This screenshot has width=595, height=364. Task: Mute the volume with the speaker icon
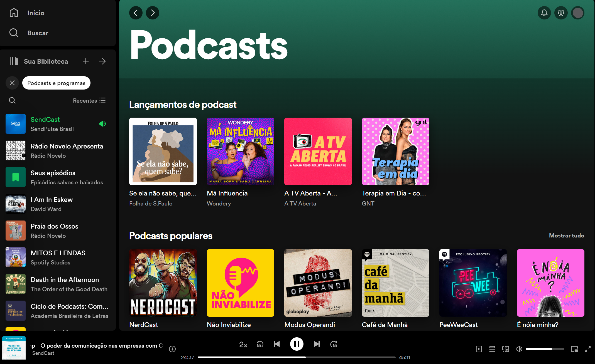(x=519, y=349)
